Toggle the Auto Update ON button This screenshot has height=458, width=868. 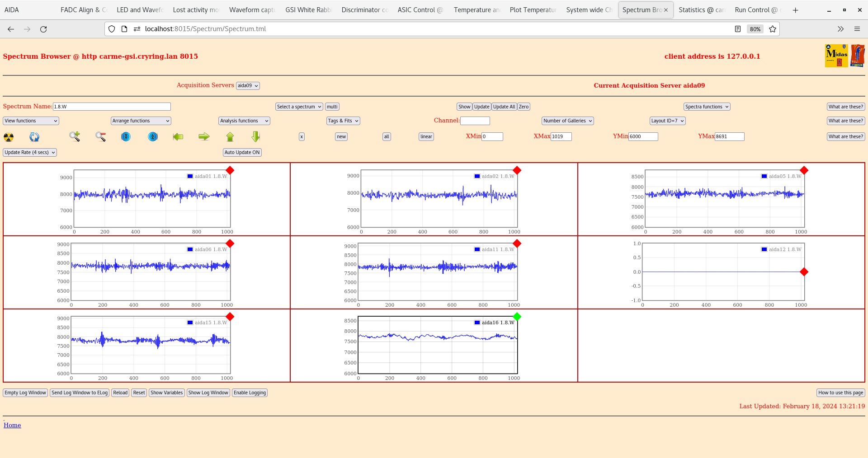click(x=242, y=152)
